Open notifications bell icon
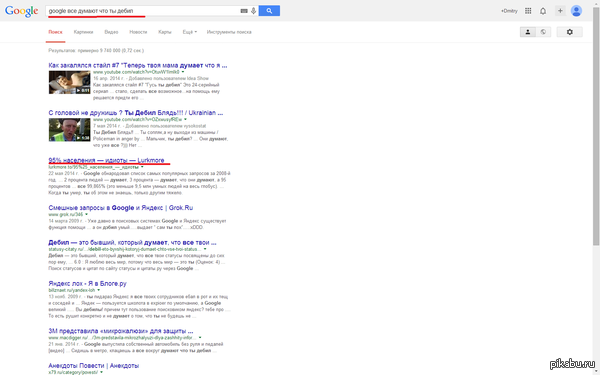 pyautogui.click(x=543, y=11)
